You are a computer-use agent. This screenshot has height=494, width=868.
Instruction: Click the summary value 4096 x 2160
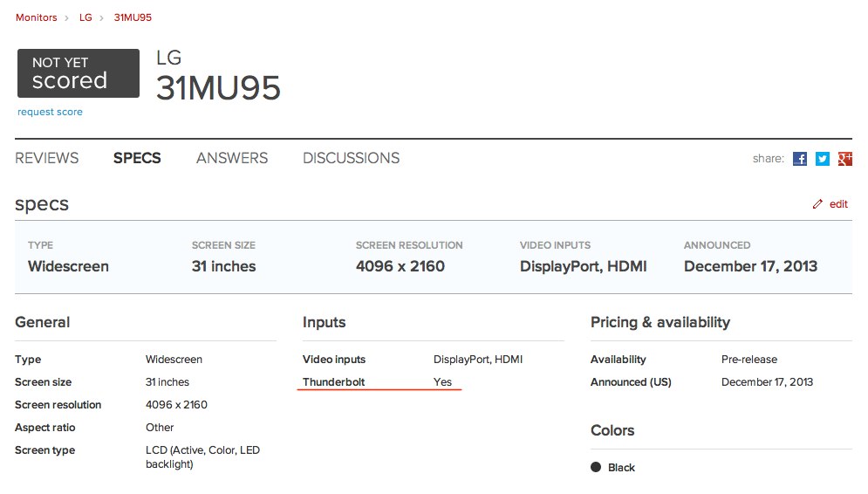pyautogui.click(x=400, y=266)
